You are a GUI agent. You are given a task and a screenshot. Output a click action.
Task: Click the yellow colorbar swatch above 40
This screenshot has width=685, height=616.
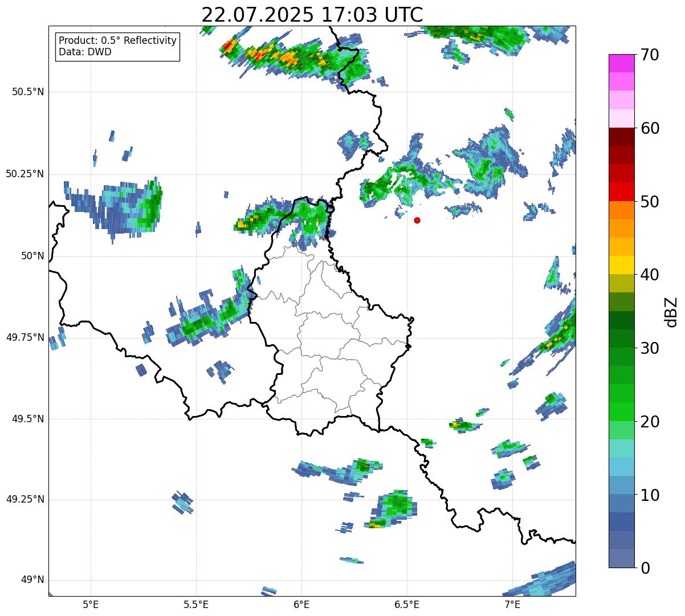621,265
